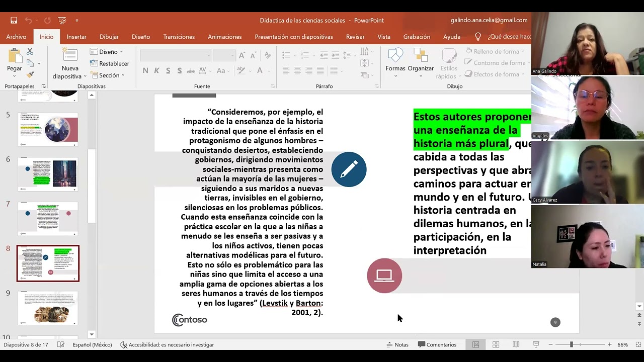Screen dimensions: 644x362
Task: Click the Pegar paste icon
Action: [x=15, y=55]
